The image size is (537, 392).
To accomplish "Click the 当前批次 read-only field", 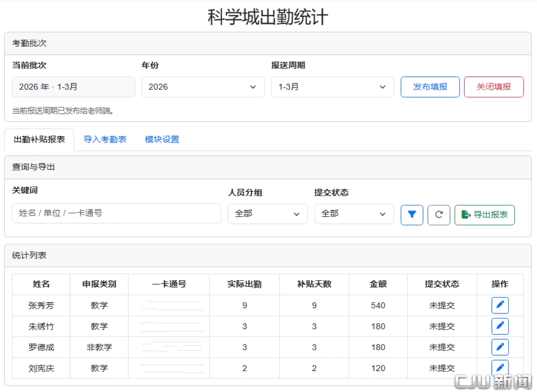I will [x=73, y=87].
